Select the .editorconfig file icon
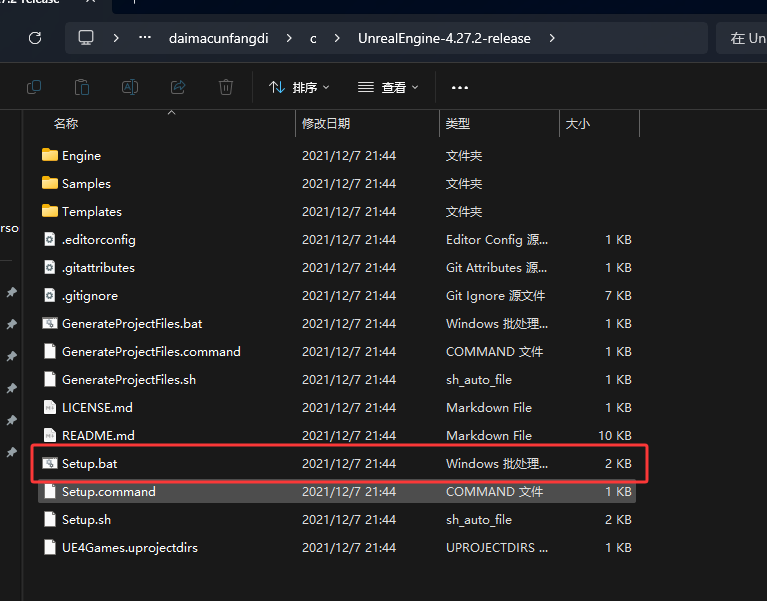 click(x=49, y=239)
